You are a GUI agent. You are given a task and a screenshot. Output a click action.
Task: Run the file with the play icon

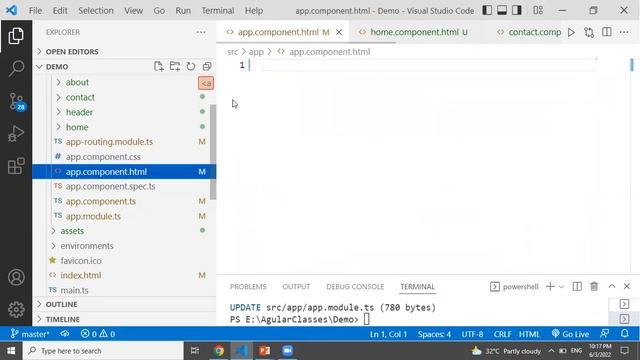click(x=571, y=32)
